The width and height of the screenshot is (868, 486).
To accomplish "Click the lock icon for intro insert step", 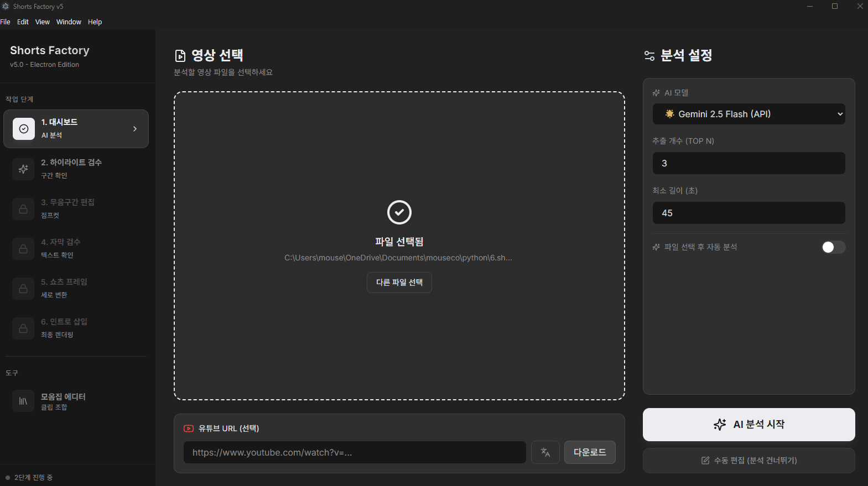I will click(x=23, y=328).
